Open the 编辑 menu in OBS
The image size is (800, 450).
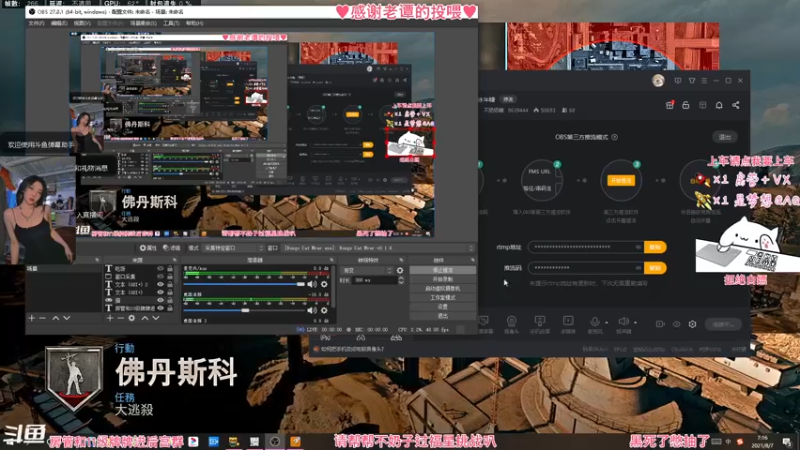59,23
